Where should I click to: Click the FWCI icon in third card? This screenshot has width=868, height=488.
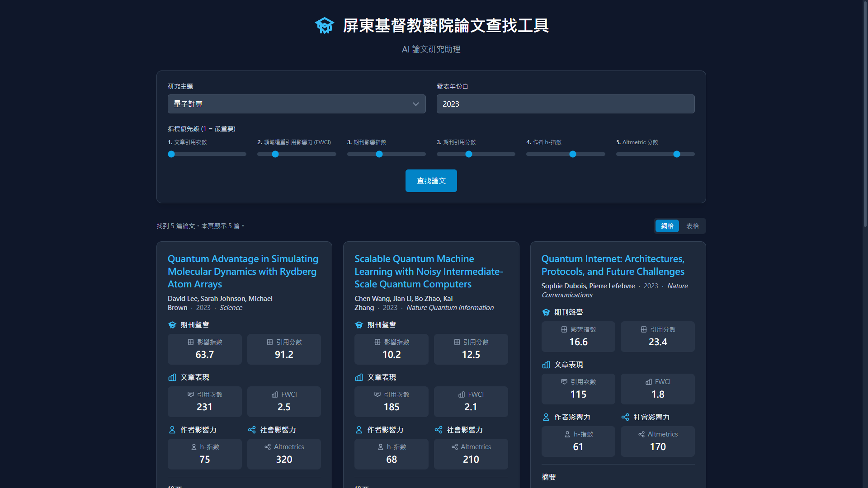click(x=649, y=382)
